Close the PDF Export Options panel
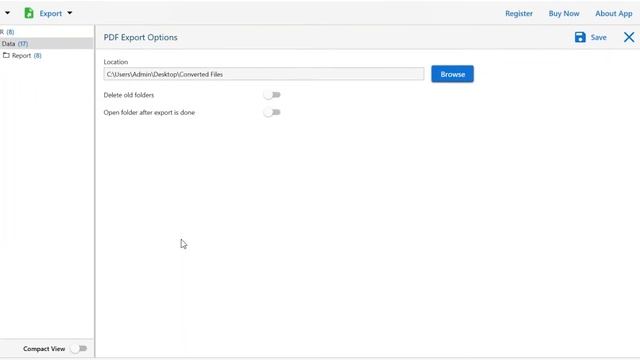640x360 pixels. (x=629, y=37)
